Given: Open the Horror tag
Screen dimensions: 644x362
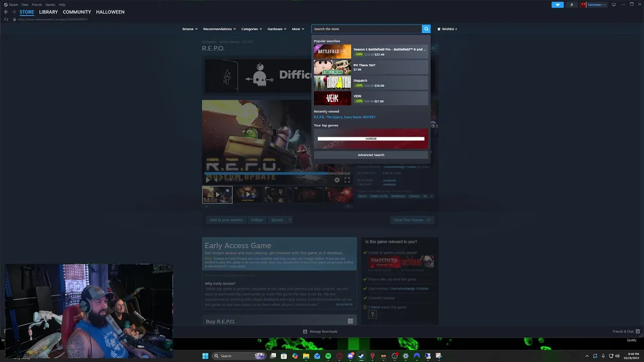Looking at the screenshot, I should pos(362,196).
